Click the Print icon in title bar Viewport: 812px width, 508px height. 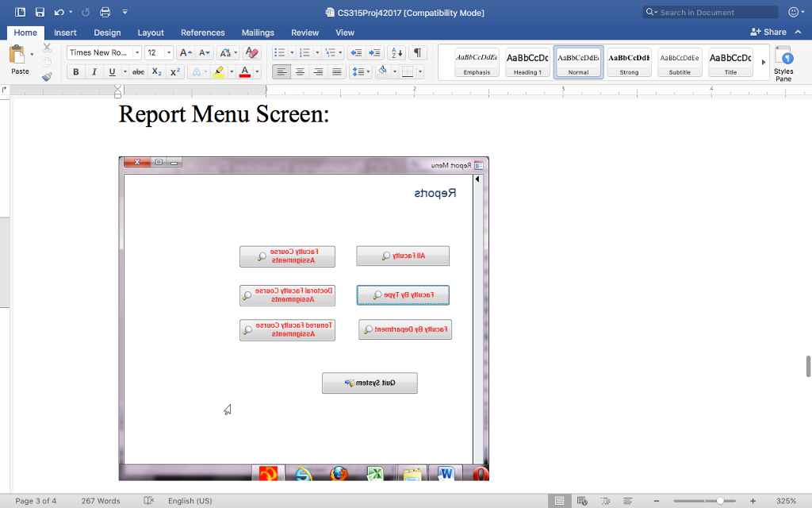[x=105, y=12]
